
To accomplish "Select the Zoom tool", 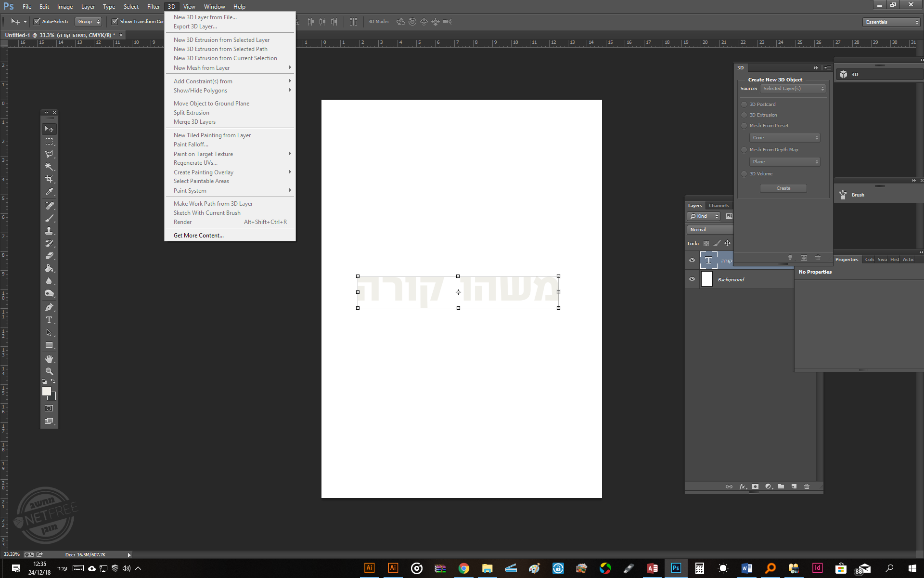I will point(49,371).
